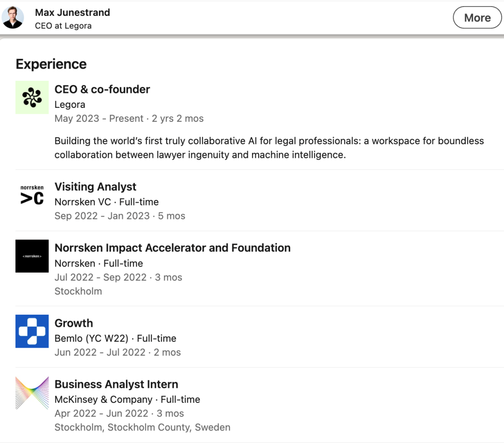Viewport: 504px width, 443px height.
Task: Open the blue Bemlo logo icon
Action: pyautogui.click(x=32, y=331)
